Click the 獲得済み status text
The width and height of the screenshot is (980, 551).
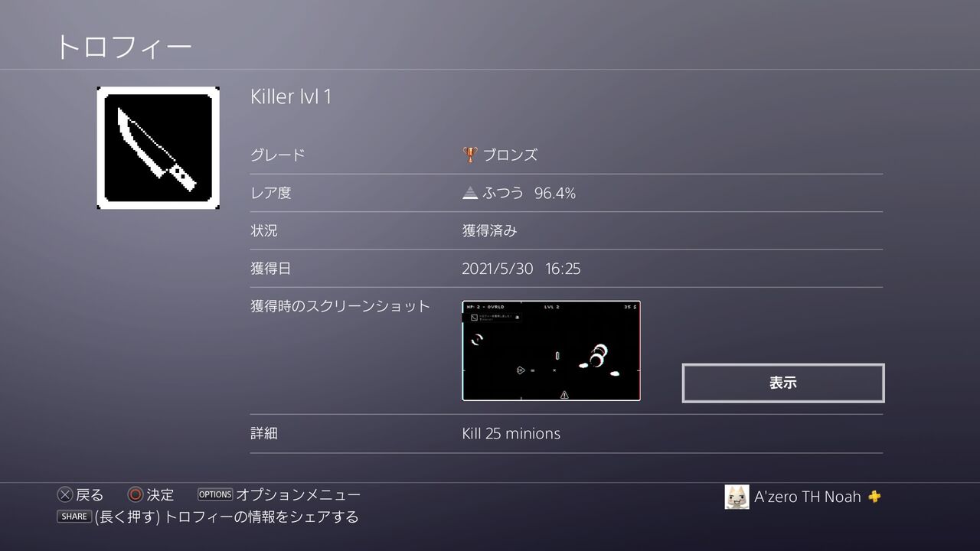click(490, 230)
